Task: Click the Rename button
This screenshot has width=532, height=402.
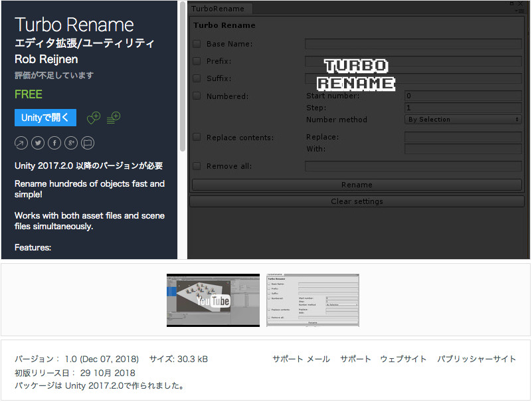Action: (x=357, y=185)
